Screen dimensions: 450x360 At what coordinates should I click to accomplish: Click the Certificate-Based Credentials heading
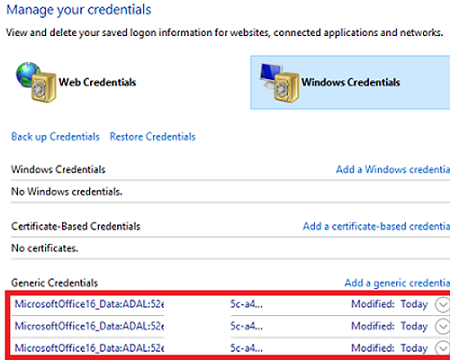click(76, 226)
